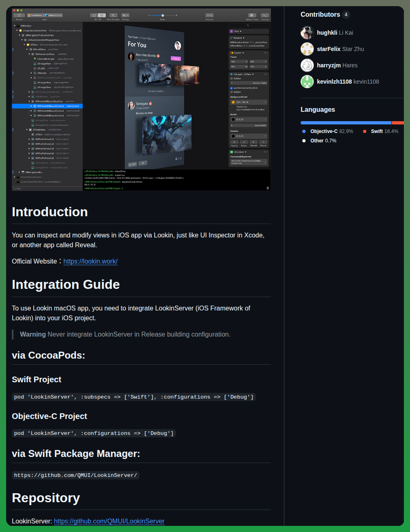Image resolution: width=410 pixels, height=532 pixels.
Task: Select the CAGradientLayer _bgGradientLayer row
Action: pyautogui.click(x=47, y=59)
